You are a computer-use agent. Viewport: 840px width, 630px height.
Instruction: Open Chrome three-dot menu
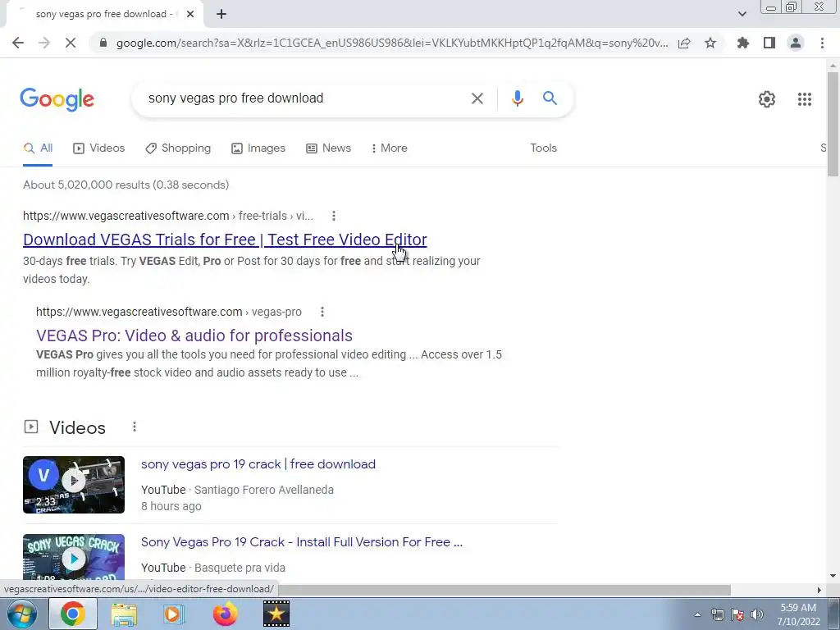click(822, 43)
